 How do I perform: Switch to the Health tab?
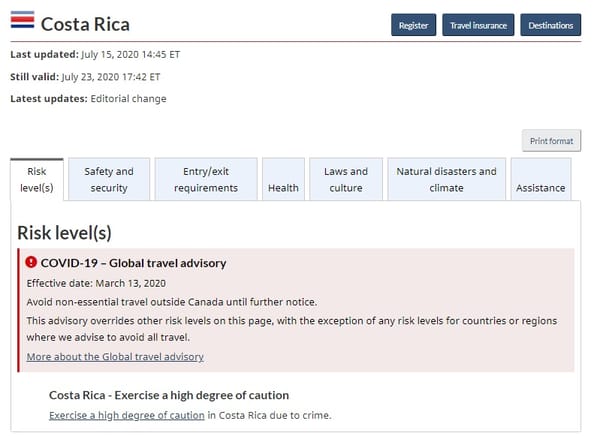point(283,180)
